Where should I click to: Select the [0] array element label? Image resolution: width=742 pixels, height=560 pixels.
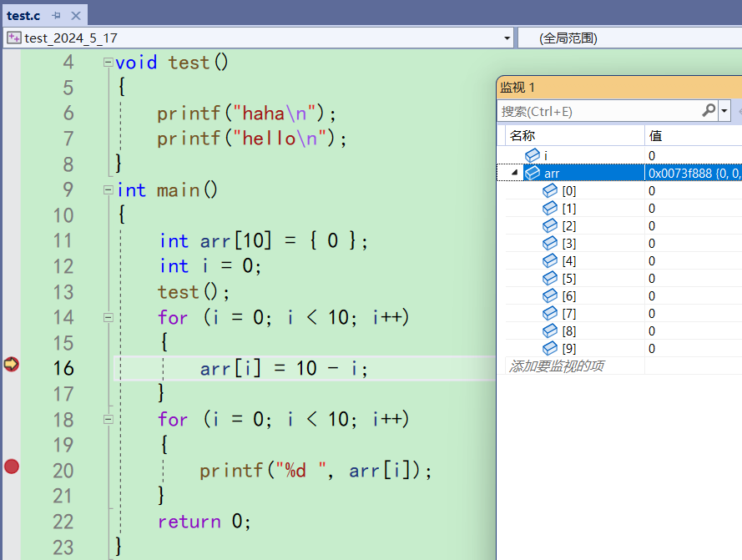(568, 191)
